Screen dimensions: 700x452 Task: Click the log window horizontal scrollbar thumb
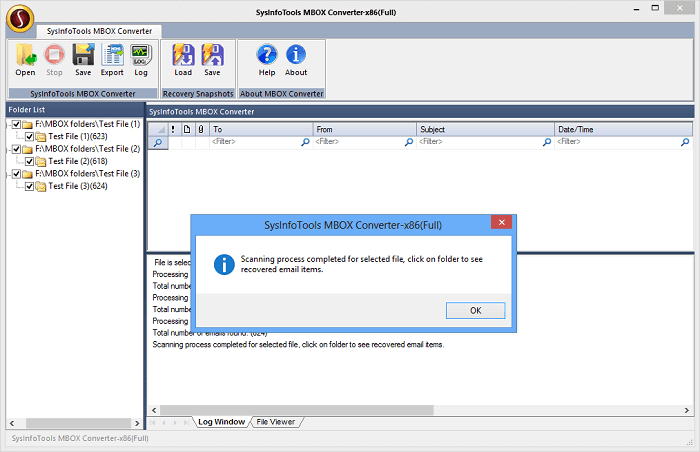(297, 410)
